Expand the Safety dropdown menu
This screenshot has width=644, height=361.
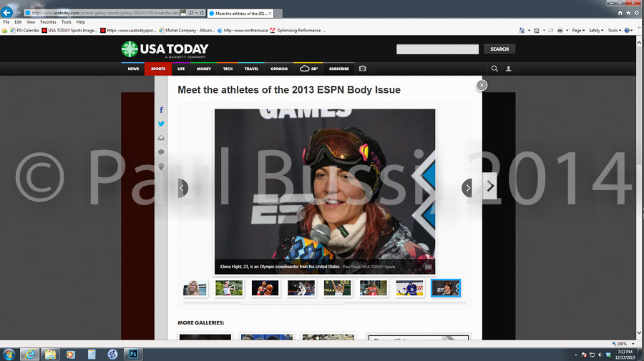596,30
